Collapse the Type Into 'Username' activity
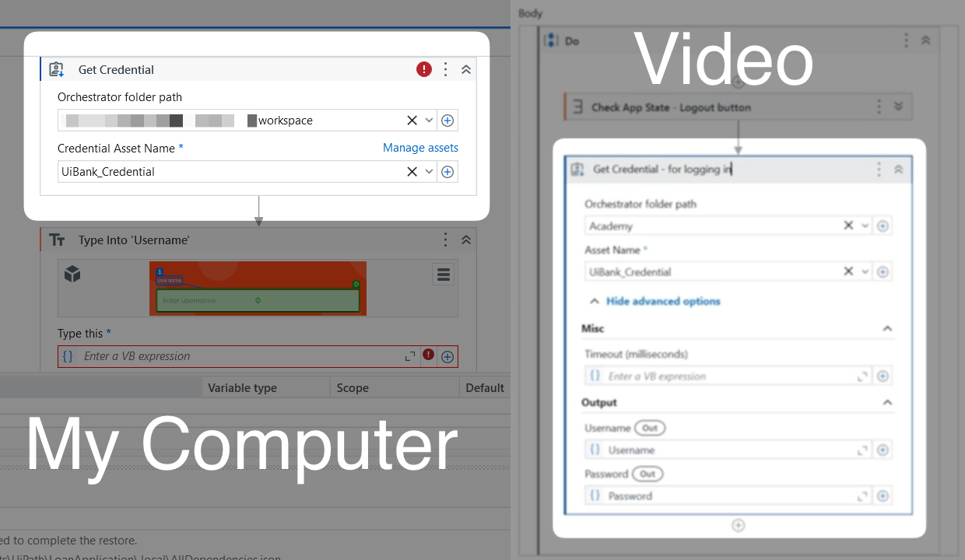Image resolution: width=965 pixels, height=560 pixels. pyautogui.click(x=466, y=240)
